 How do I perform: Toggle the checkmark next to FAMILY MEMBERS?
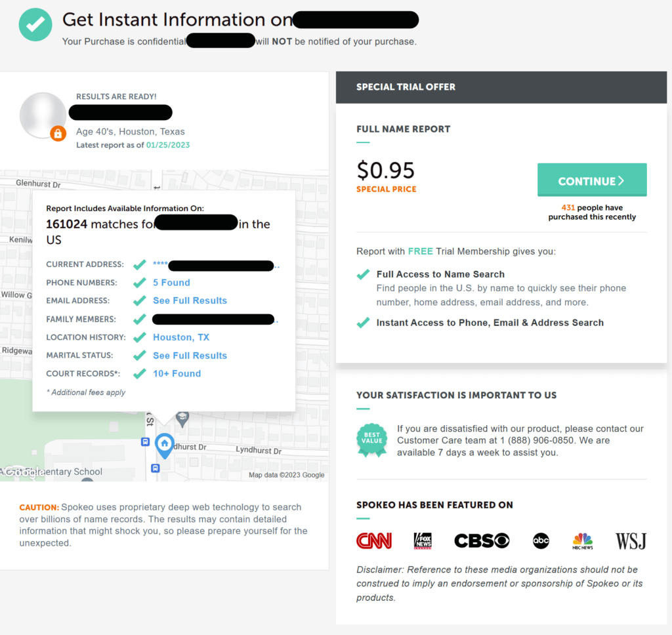(x=140, y=319)
